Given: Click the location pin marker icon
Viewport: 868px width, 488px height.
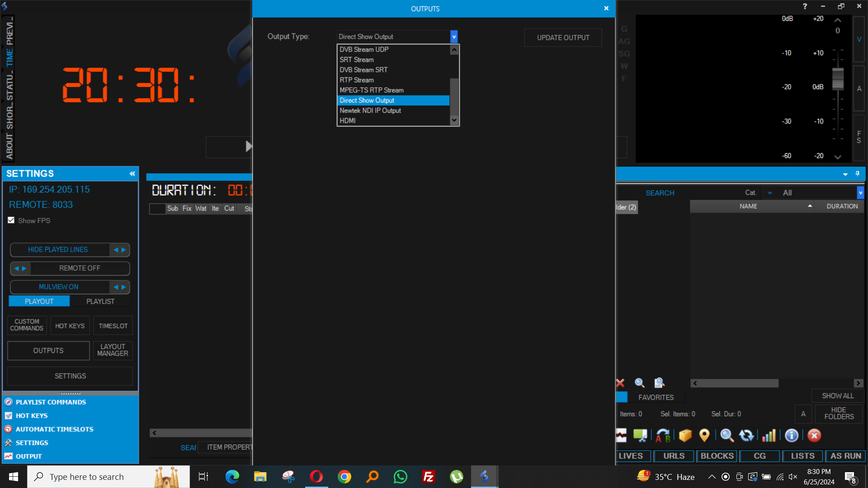Looking at the screenshot, I should [x=704, y=436].
